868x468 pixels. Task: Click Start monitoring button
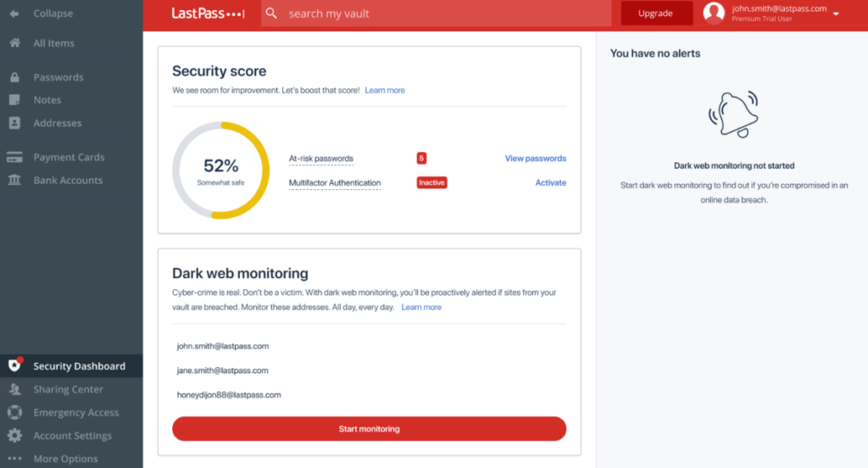pos(370,429)
